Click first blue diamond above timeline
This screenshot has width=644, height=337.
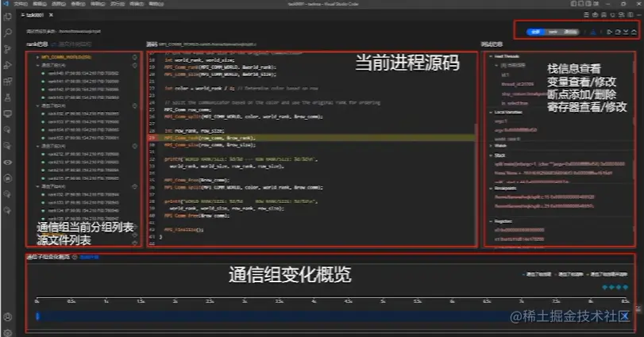pyautogui.click(x=604, y=287)
